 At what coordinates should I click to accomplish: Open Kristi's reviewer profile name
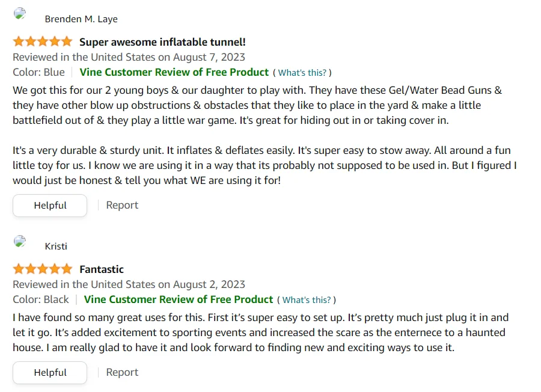(56, 247)
